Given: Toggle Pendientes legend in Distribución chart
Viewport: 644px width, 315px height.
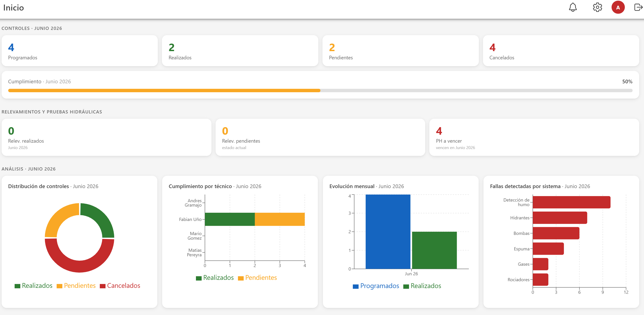Looking at the screenshot, I should (76, 286).
